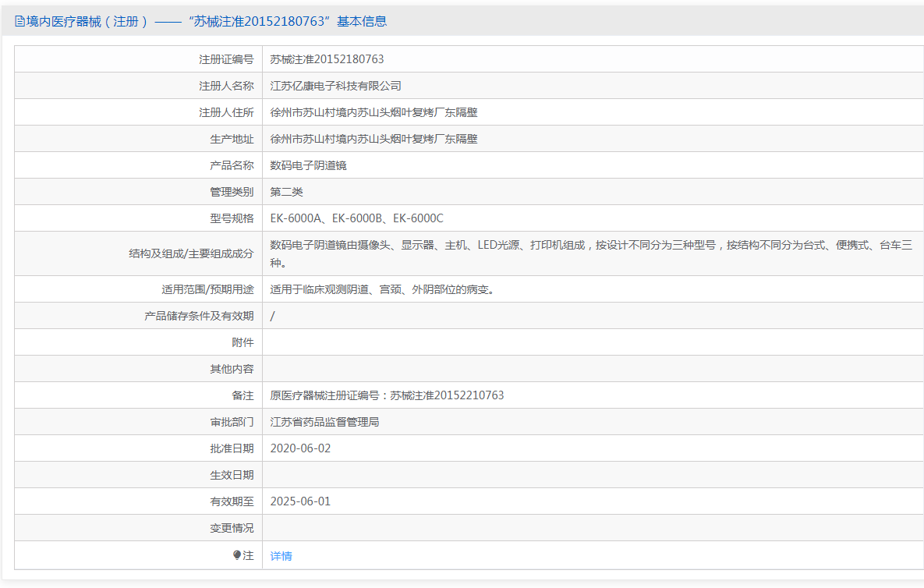Click expiry date 2025-06-01
The height and width of the screenshot is (588, 924).
pyautogui.click(x=300, y=501)
